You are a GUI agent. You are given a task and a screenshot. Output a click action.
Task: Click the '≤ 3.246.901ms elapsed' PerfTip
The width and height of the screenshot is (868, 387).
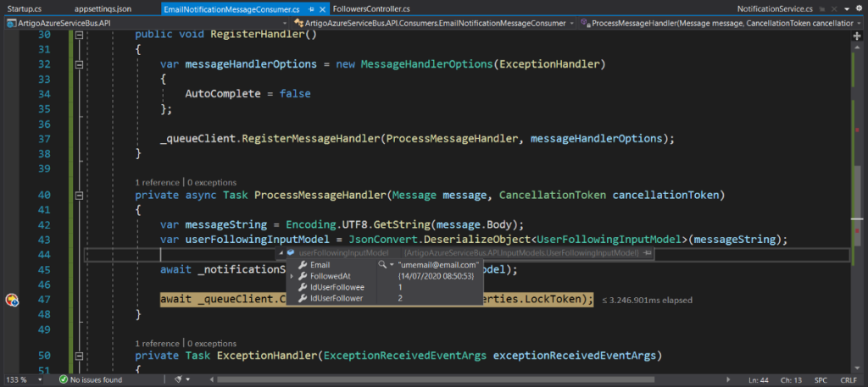pos(647,301)
